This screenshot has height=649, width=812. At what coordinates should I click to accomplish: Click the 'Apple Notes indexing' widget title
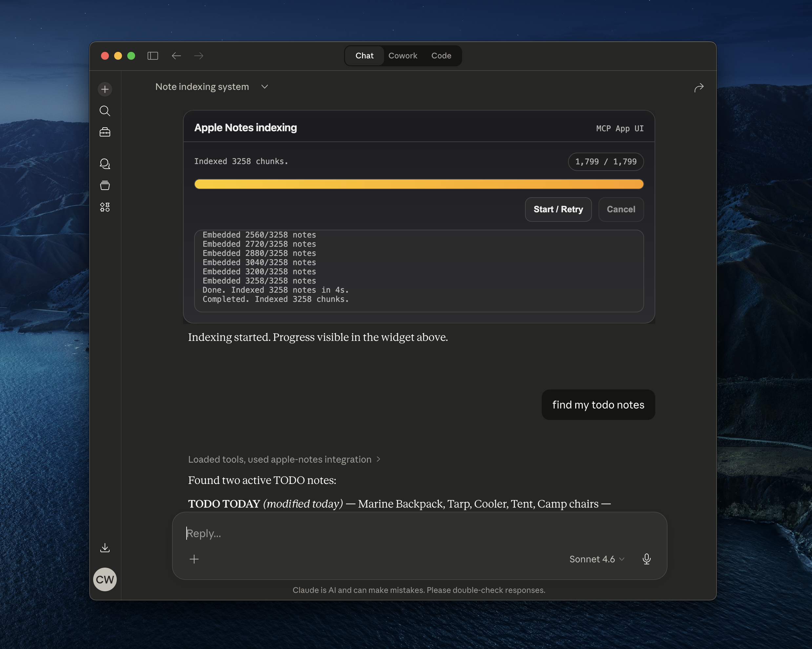point(246,128)
